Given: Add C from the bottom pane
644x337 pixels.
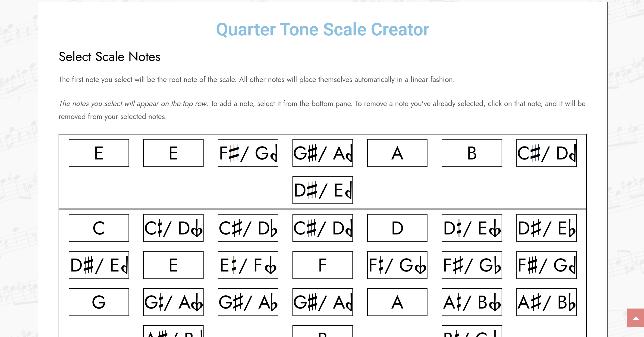Looking at the screenshot, I should tap(98, 228).
